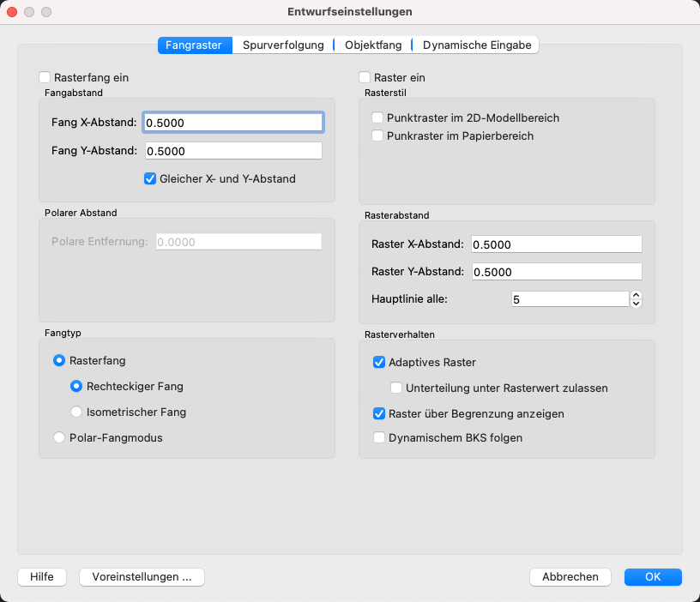700x602 pixels.
Task: Select the Isometrischer Fang radio button
Action: pos(76,412)
